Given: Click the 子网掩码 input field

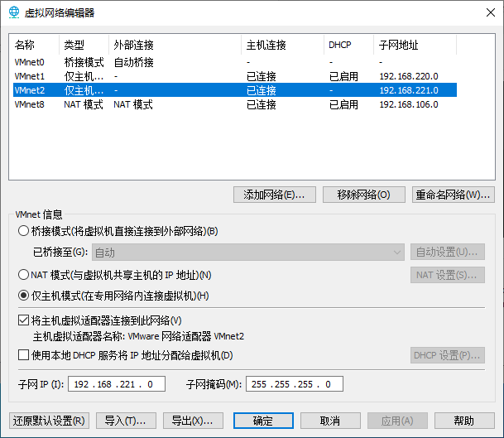Looking at the screenshot, I should click(x=294, y=384).
